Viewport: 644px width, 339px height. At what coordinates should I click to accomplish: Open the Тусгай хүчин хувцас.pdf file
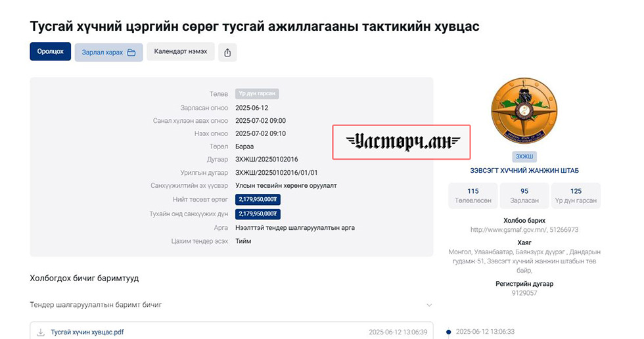(87, 332)
